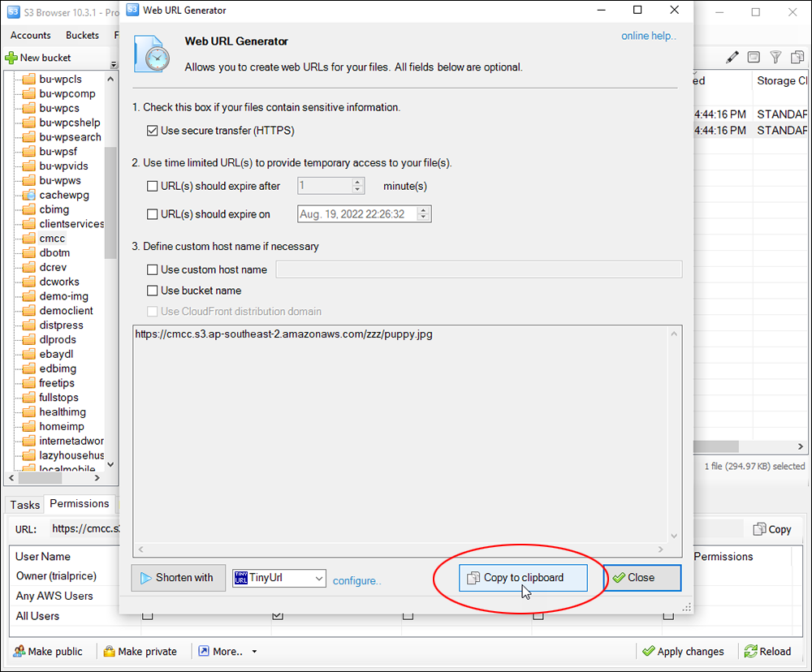
Task: Enable URL(s) should expire after checkbox
Action: (153, 186)
